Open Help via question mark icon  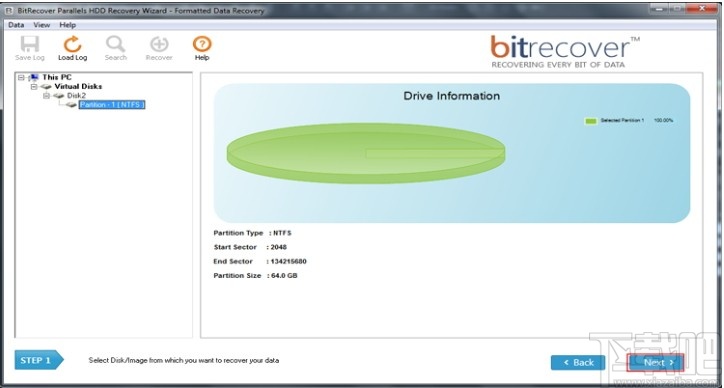click(x=202, y=44)
